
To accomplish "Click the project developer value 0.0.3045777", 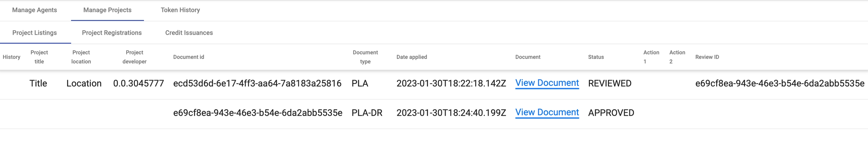I will click(138, 83).
